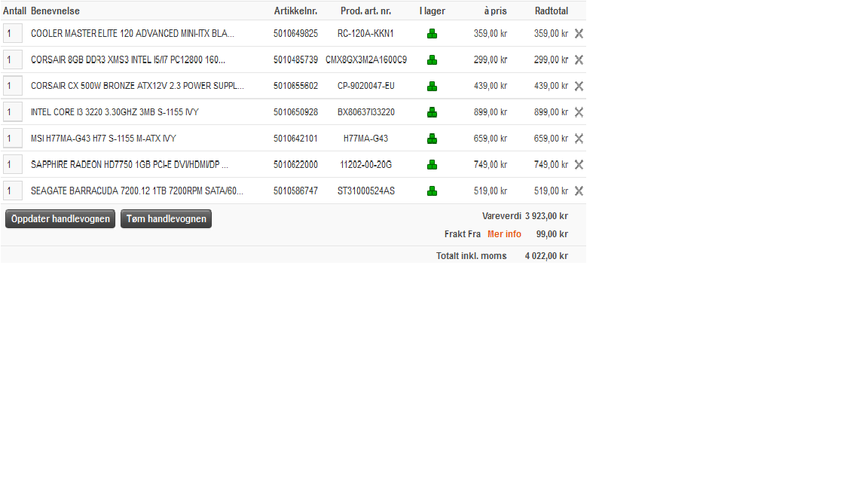Open COOLER MASTER ELITE 120 ADVANCED product name
Image resolution: width=868 pixels, height=488 pixels.
133,34
